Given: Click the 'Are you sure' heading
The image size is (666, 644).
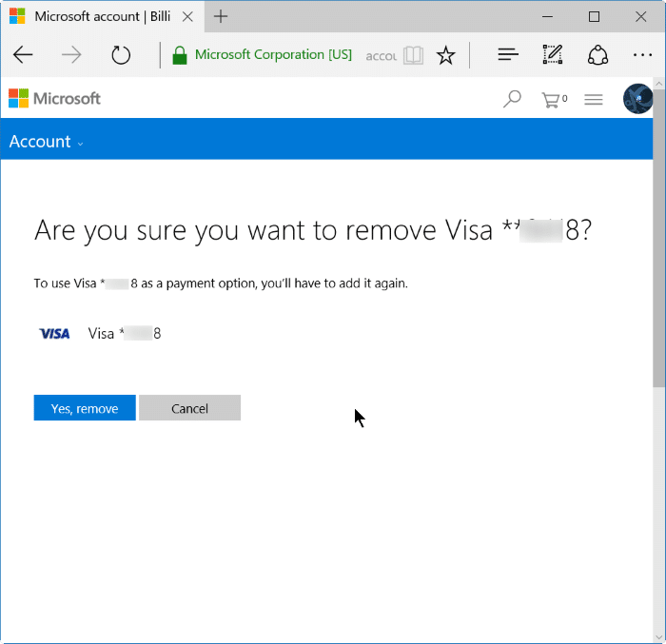Looking at the screenshot, I should pyautogui.click(x=313, y=230).
